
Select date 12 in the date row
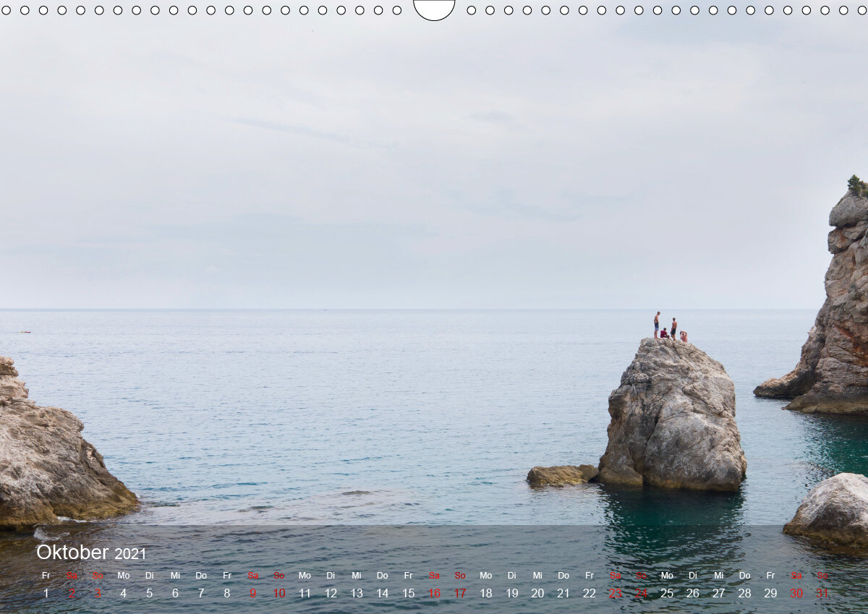coord(331,593)
